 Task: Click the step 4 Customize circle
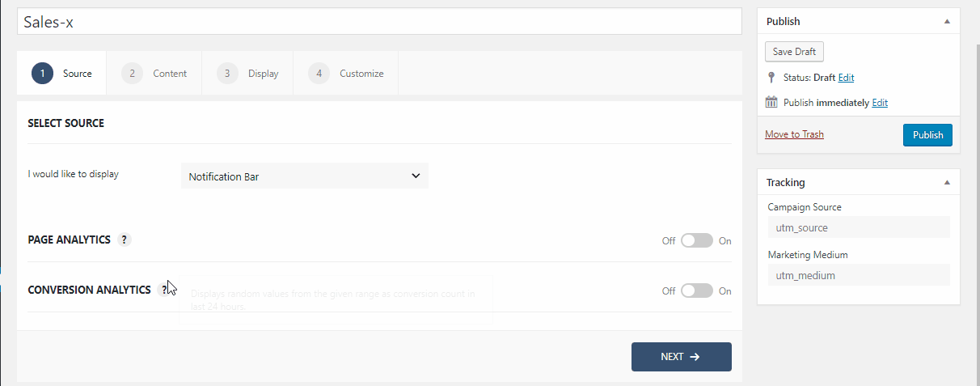(319, 74)
